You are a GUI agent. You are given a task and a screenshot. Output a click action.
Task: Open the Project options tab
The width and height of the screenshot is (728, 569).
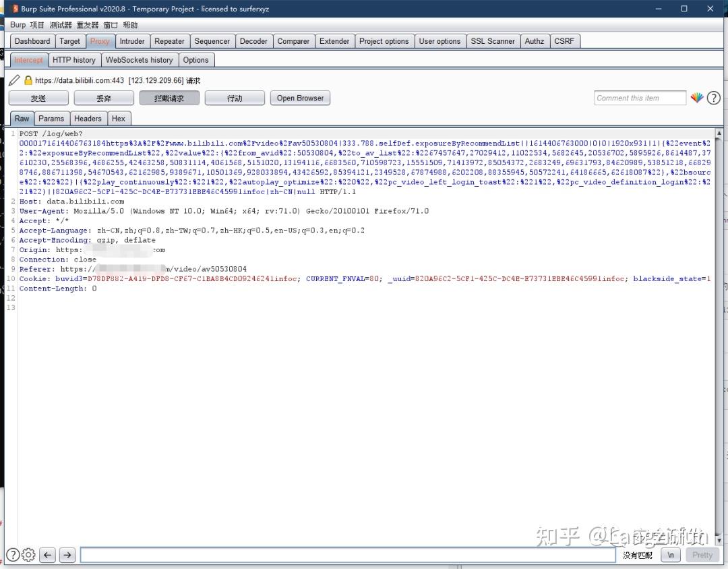point(384,41)
